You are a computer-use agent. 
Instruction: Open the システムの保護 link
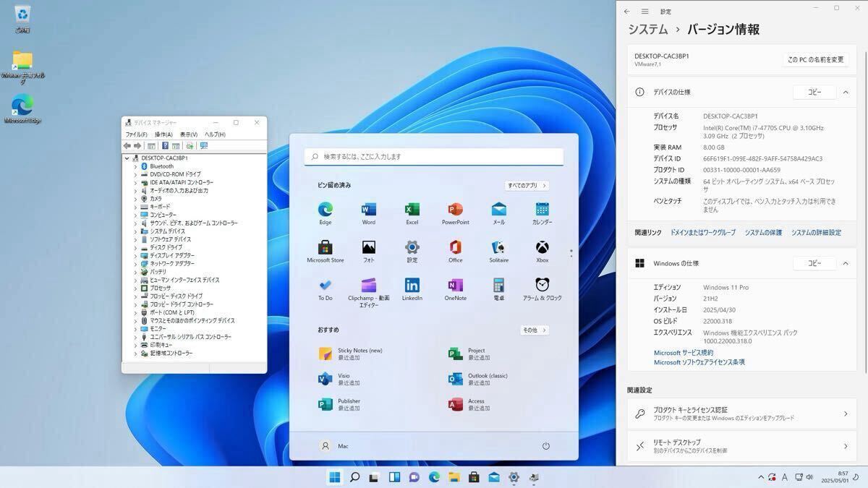(763, 233)
